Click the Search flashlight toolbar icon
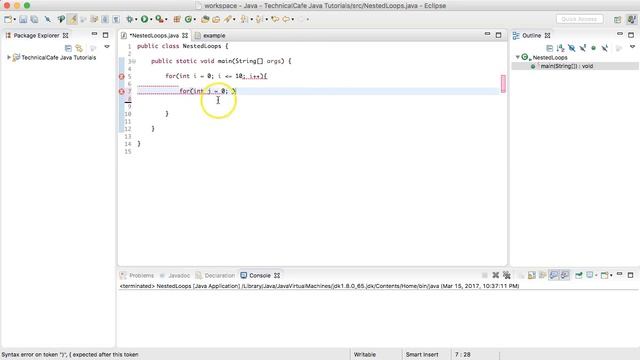The image size is (640, 360). [x=227, y=19]
